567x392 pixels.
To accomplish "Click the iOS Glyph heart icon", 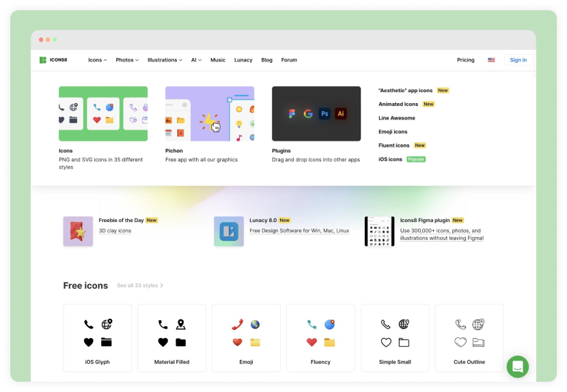I will coord(89,342).
